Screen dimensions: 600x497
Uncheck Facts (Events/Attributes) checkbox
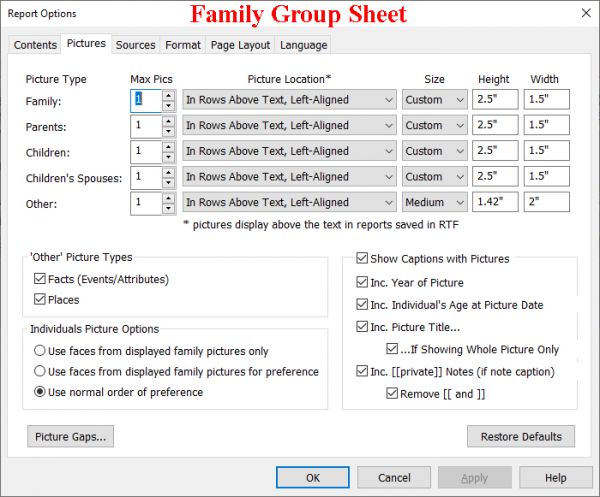tap(40, 279)
